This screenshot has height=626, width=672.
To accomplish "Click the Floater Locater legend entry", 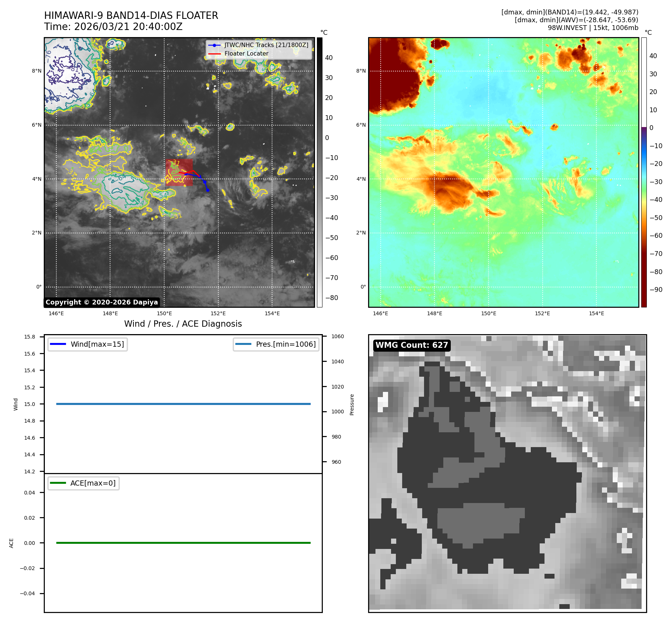I will (246, 53).
